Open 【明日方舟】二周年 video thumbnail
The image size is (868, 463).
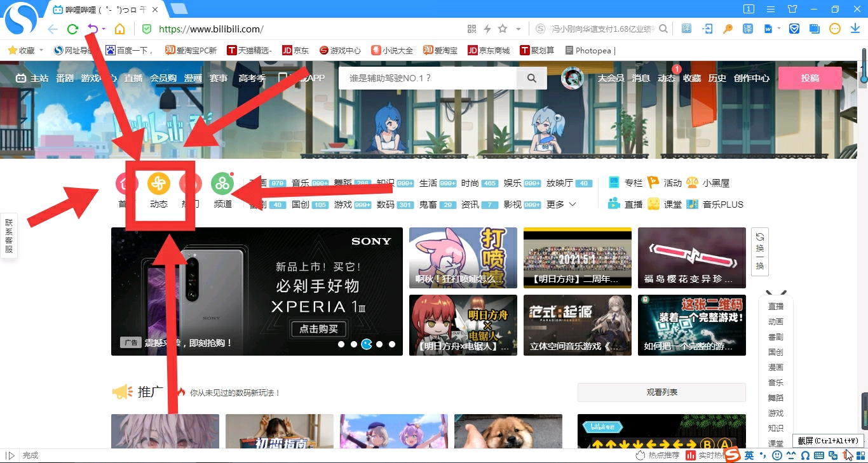click(578, 257)
